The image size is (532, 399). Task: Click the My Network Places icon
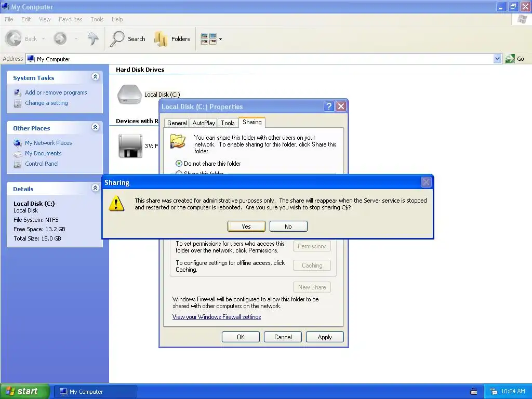18,143
